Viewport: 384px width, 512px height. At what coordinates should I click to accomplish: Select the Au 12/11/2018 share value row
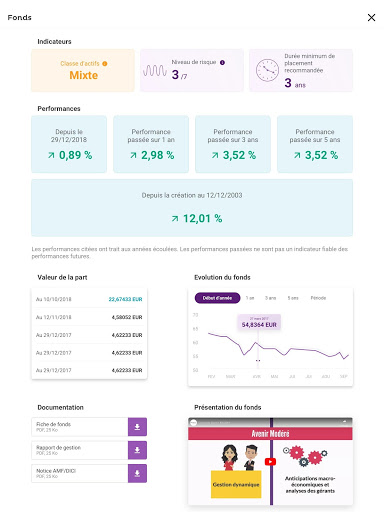tap(89, 317)
